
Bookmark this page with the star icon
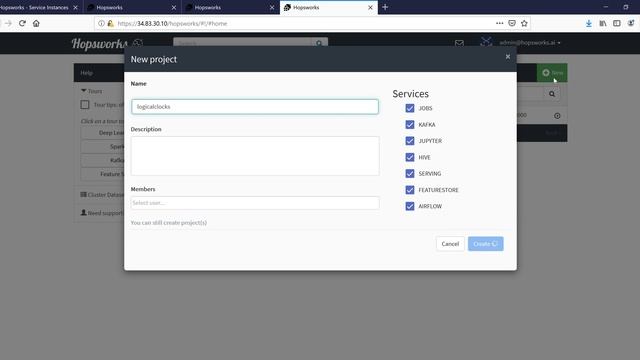(x=524, y=23)
